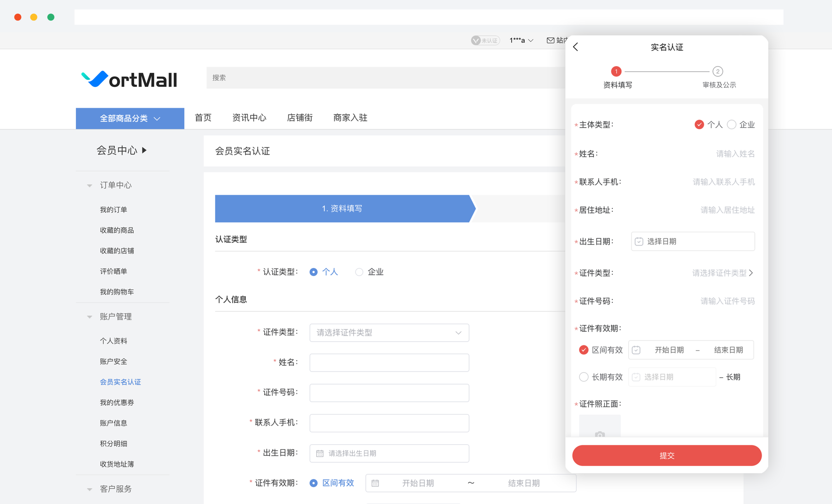Viewport: 832px width, 504px height.
Task: Select 企业 radio in mobile 主体类型
Action: coord(732,125)
